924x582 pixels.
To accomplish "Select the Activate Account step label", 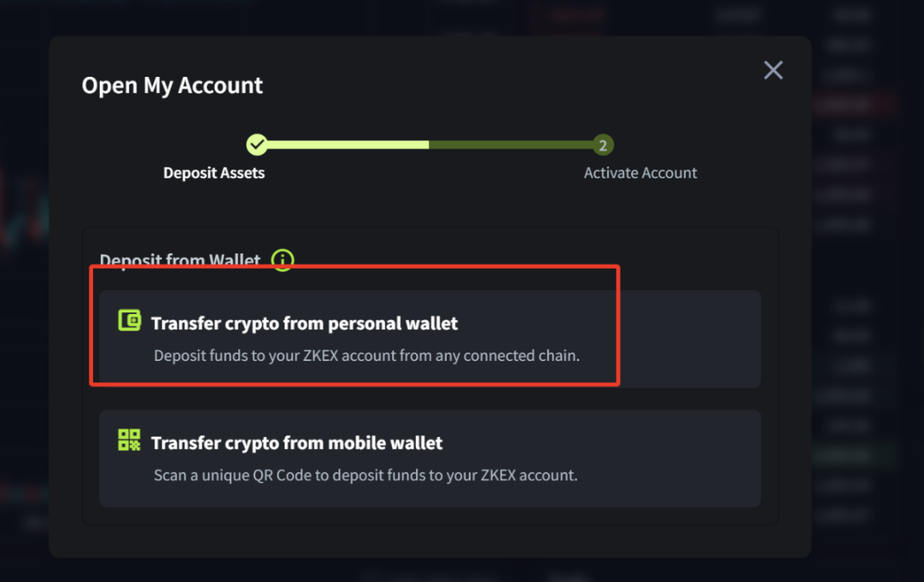I will [640, 173].
